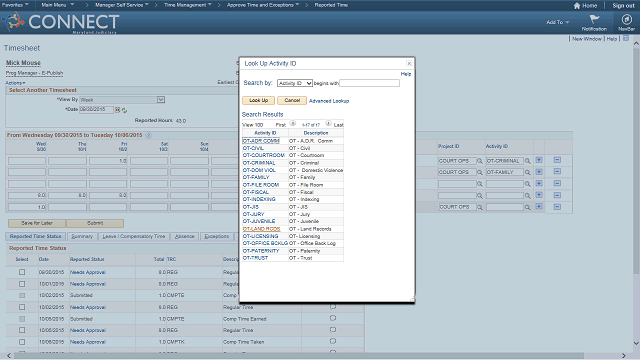Image resolution: width=640 pixels, height=360 pixels.
Task: Select OT-JUVENILE activity link
Action: 259,221
